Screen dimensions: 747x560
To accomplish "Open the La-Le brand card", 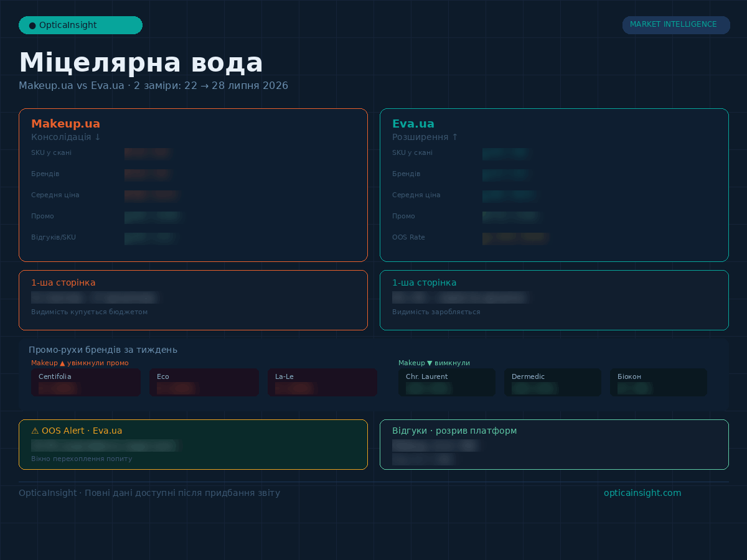I will tap(322, 382).
